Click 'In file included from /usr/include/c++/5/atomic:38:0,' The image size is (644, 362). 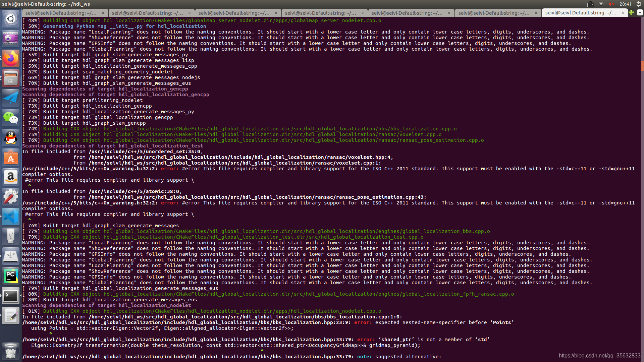pos(102,191)
